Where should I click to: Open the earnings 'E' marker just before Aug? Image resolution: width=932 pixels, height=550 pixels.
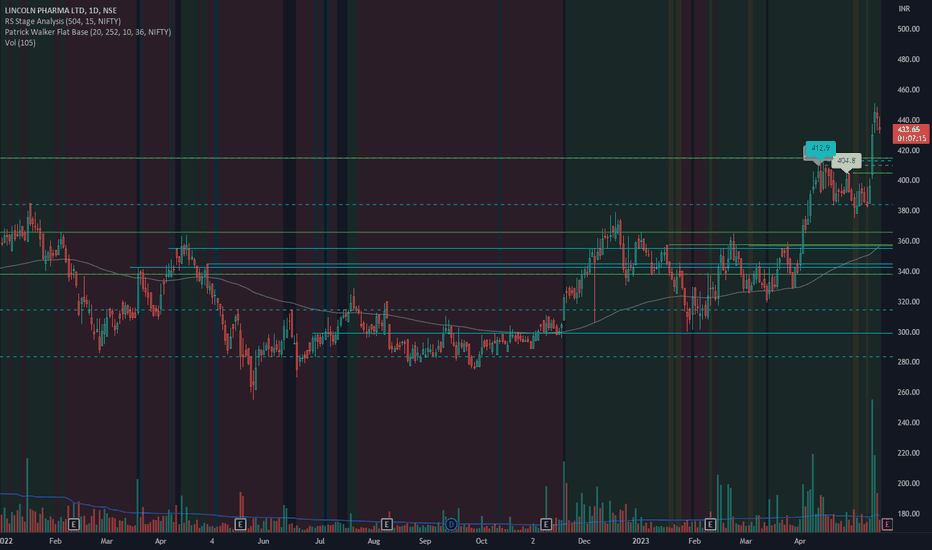click(x=386, y=524)
